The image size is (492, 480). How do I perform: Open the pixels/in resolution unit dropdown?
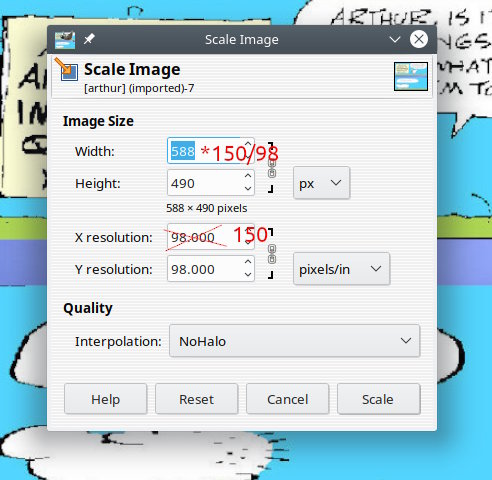[x=341, y=269]
